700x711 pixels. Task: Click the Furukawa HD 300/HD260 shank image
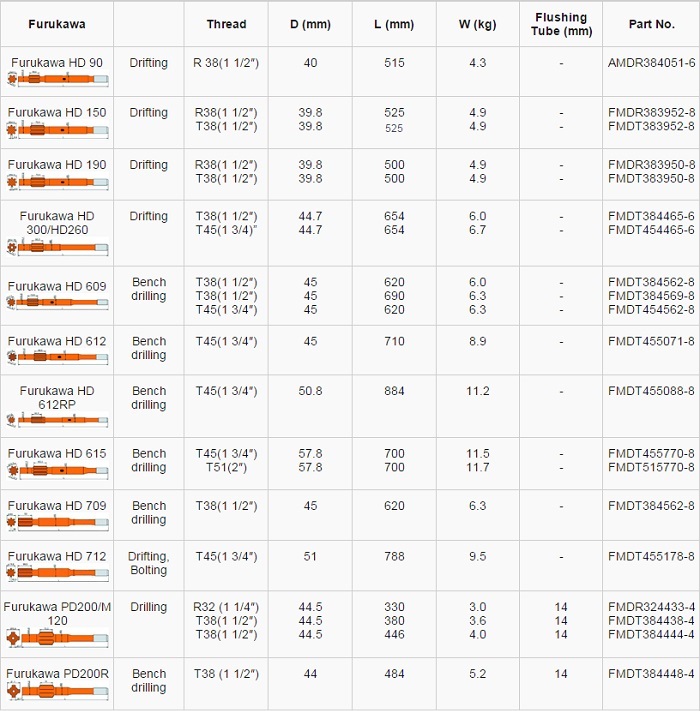(58, 247)
